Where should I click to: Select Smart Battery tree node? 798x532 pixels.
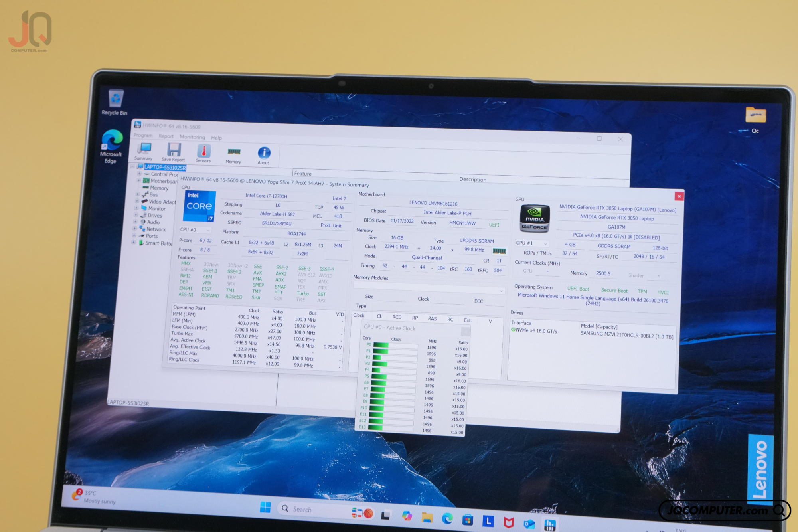[159, 243]
